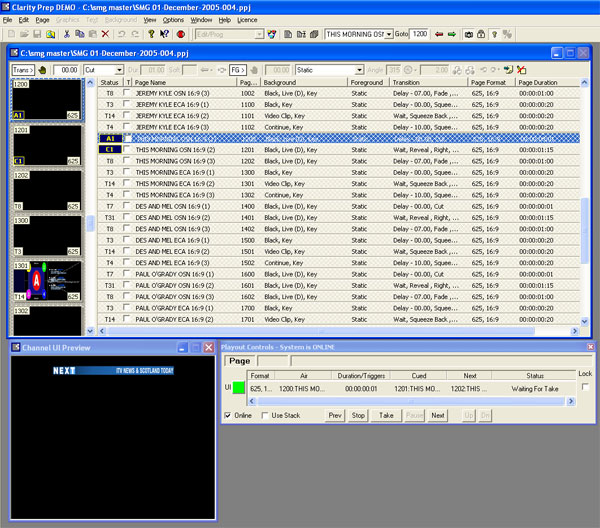This screenshot has height=528, width=600.
Task: Open the View menu
Action: coord(150,20)
